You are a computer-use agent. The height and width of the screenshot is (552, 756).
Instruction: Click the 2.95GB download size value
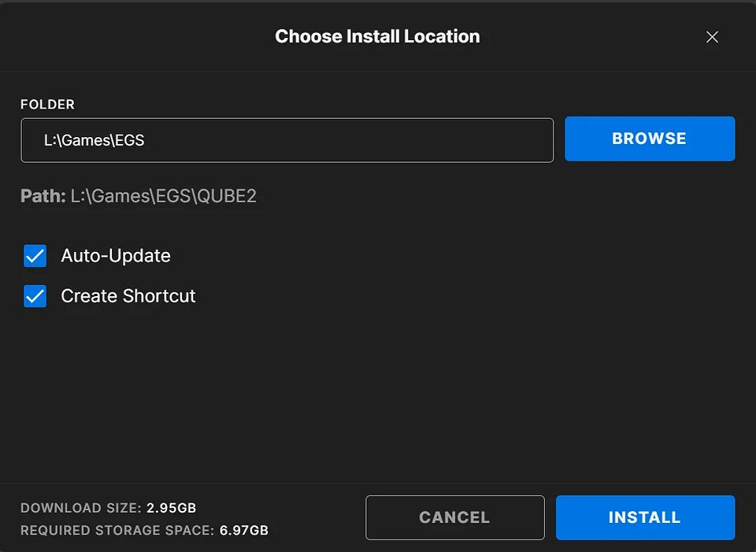171,508
